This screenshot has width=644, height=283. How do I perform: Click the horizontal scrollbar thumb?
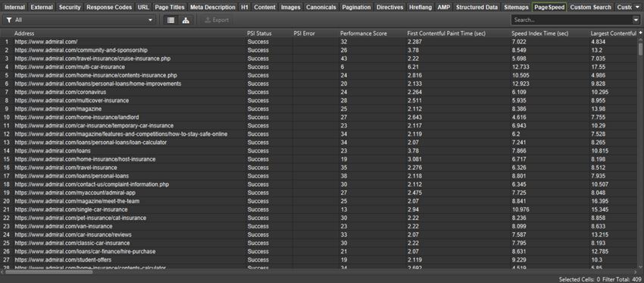pyautogui.click(x=49, y=272)
